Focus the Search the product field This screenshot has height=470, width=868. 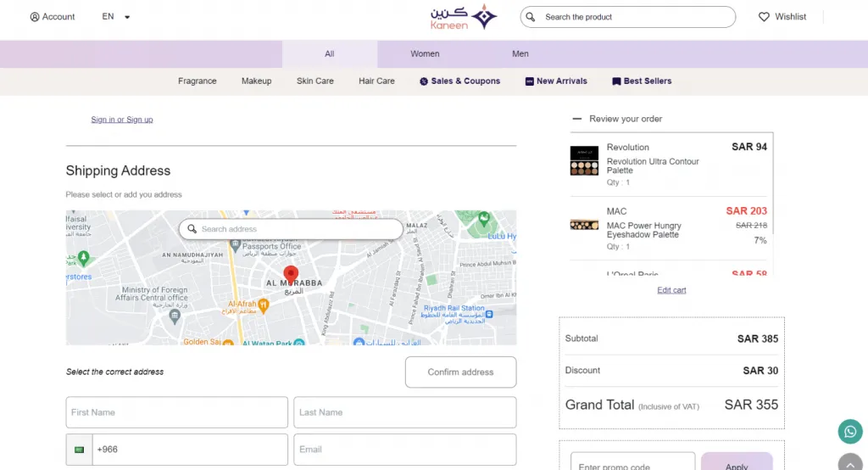click(x=628, y=17)
